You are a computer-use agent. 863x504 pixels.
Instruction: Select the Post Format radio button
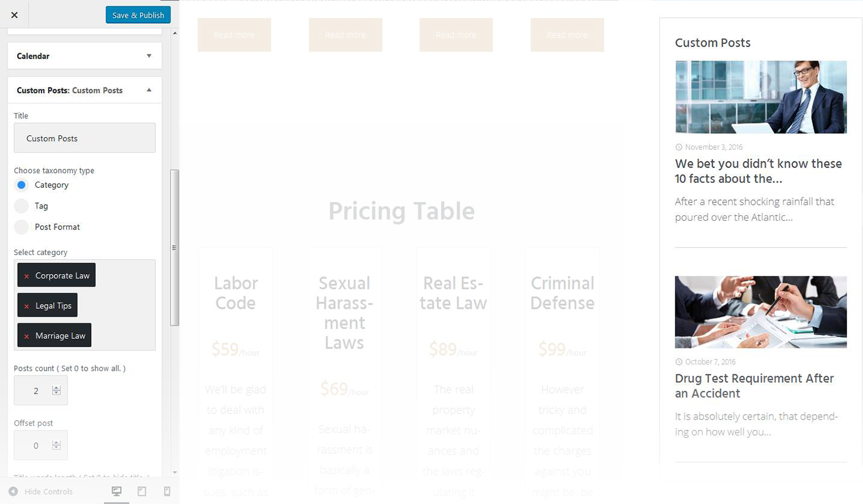[21, 227]
